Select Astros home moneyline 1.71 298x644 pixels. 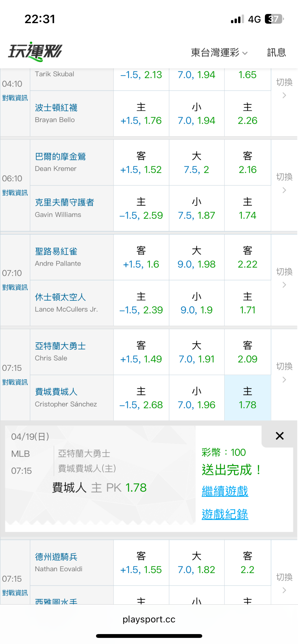click(x=248, y=303)
